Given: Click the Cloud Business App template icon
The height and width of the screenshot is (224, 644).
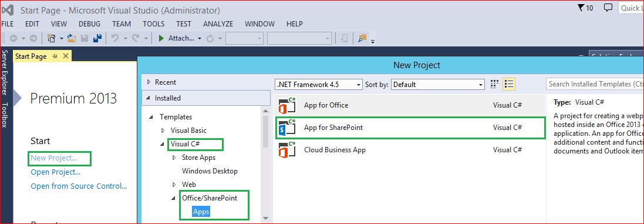Looking at the screenshot, I should [287, 150].
